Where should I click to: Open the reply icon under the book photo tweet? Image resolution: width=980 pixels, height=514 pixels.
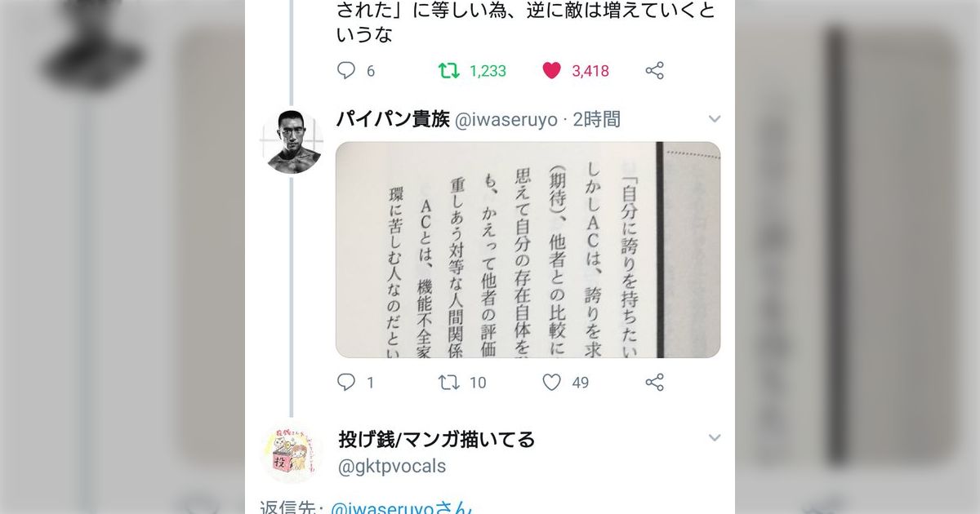tap(347, 382)
